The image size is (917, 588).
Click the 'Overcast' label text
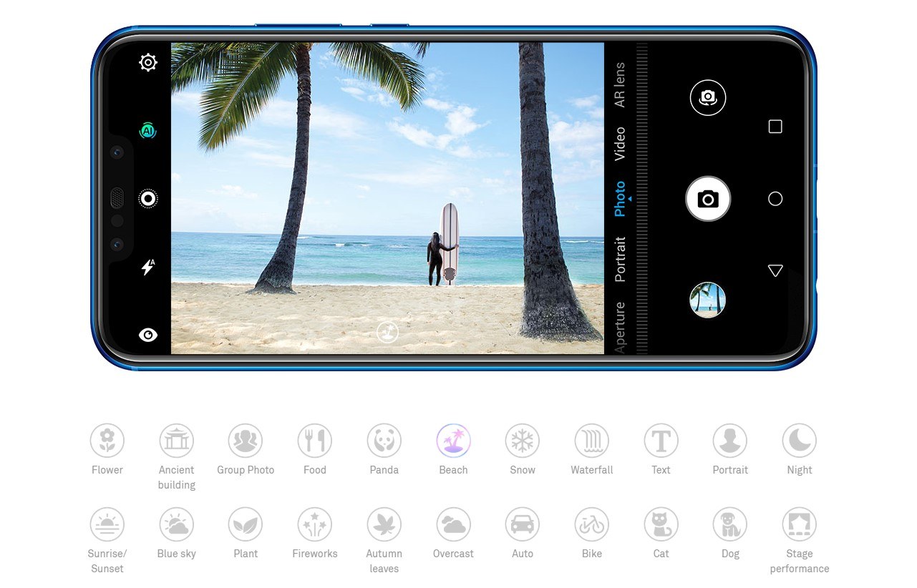[453, 554]
